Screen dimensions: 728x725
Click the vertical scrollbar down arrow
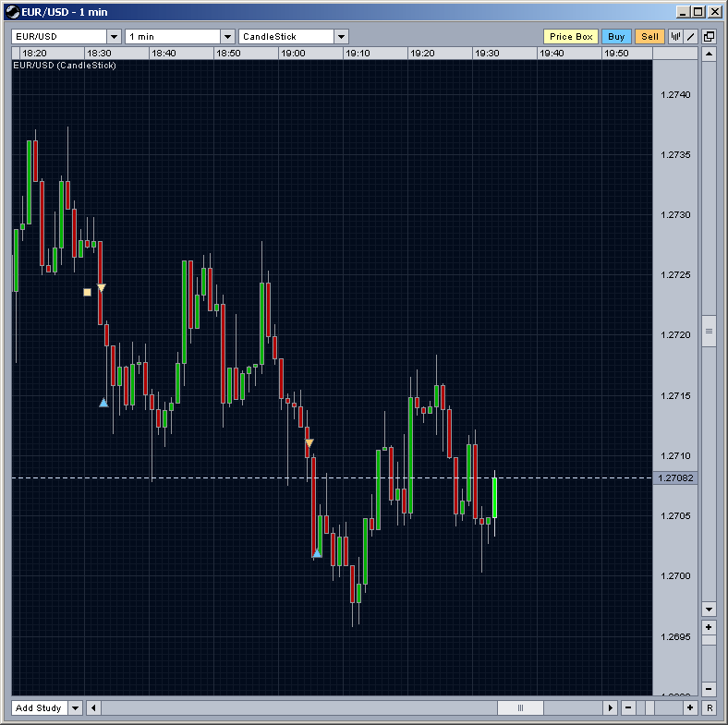709,609
